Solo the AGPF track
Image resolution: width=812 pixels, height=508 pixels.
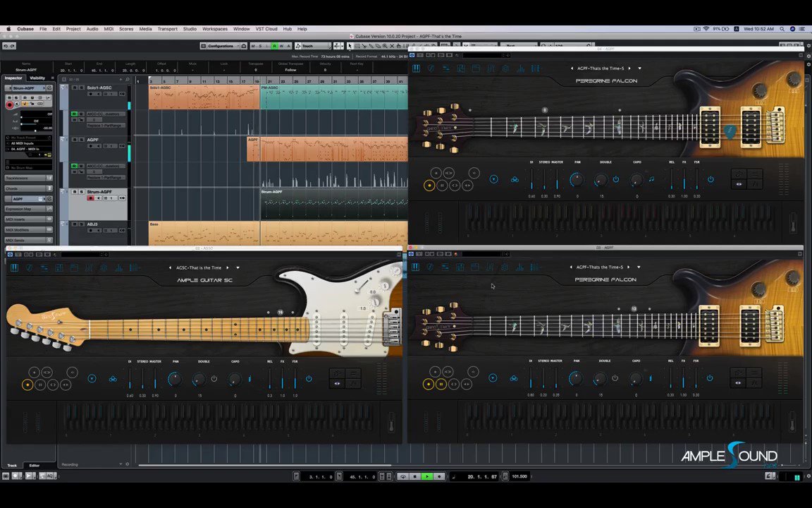(x=81, y=140)
